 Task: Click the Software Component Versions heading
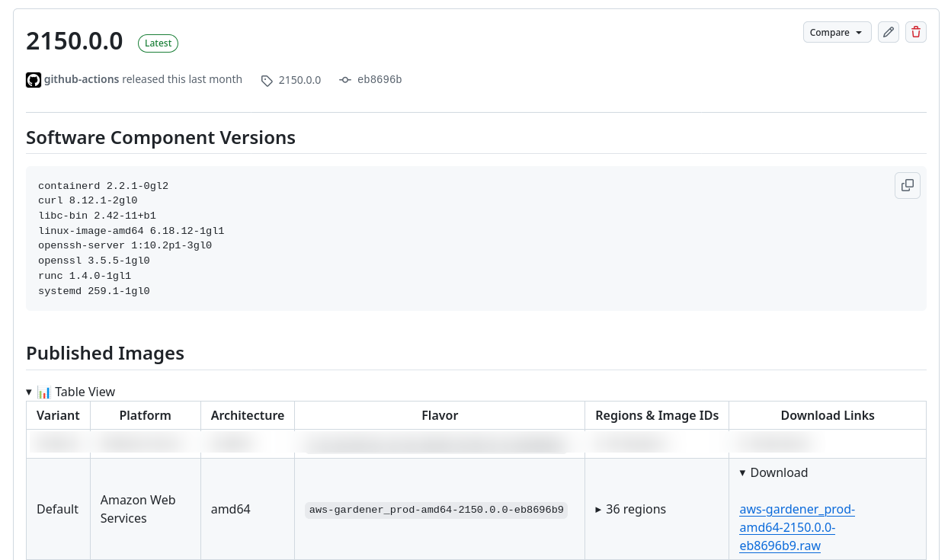[161, 137]
